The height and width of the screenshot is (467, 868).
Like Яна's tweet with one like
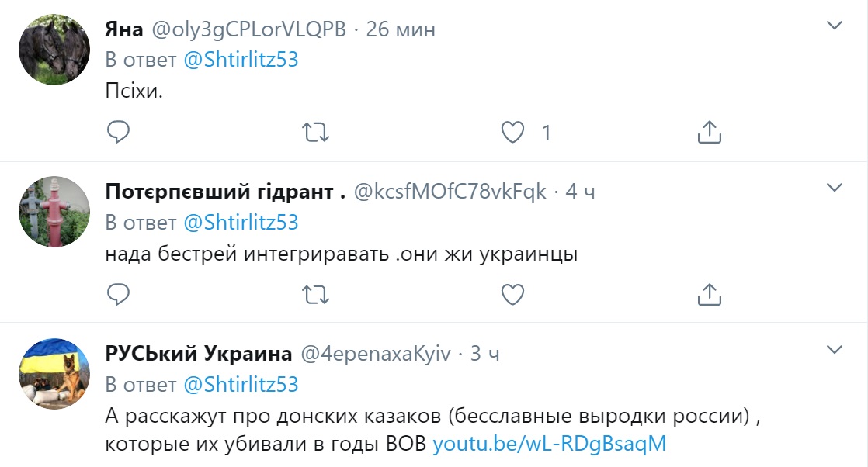click(512, 133)
